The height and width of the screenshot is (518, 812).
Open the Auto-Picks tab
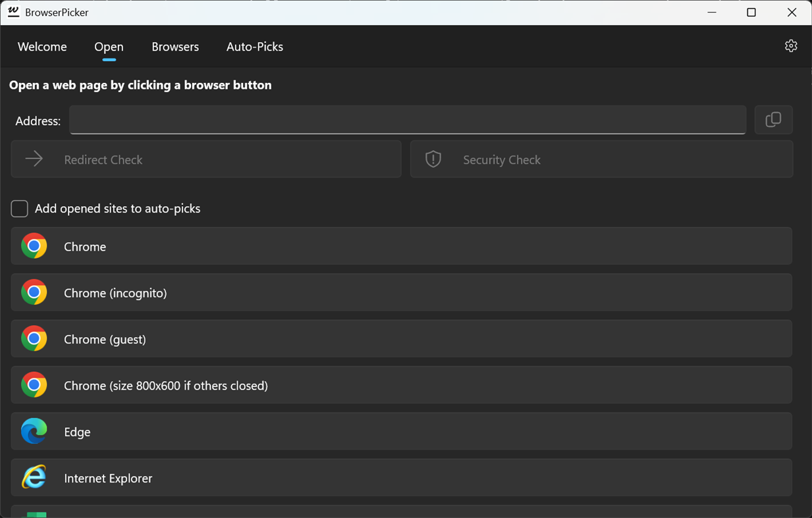[254, 47]
